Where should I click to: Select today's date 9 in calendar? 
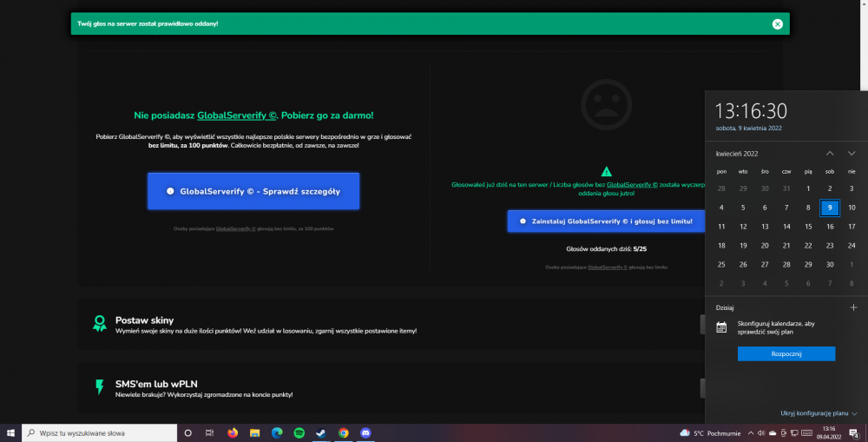click(829, 208)
